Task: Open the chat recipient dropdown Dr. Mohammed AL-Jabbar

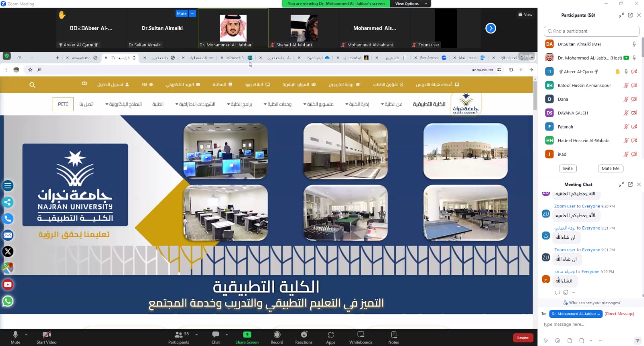Action: (576, 314)
